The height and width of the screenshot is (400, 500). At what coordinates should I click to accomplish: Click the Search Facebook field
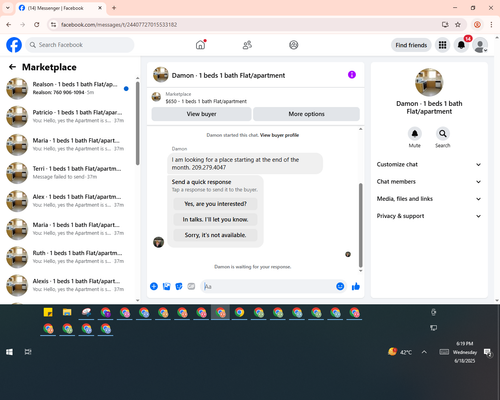coord(80,45)
